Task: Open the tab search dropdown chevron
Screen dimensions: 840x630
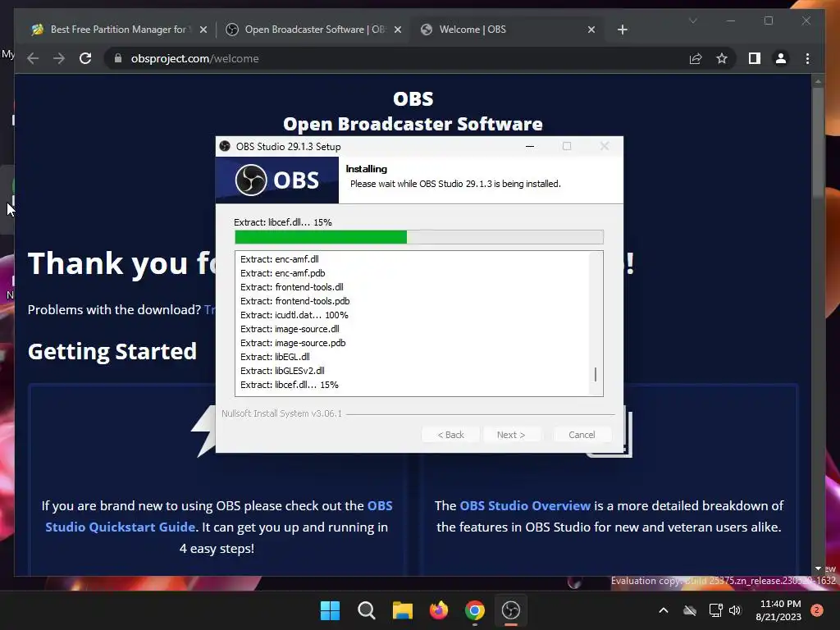Action: coord(692,21)
